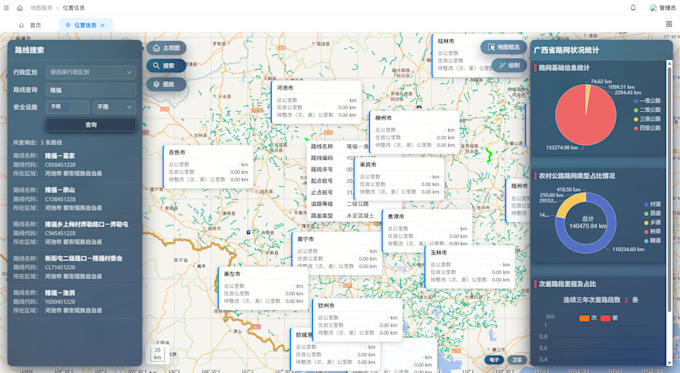Viewport: 680px width, 373px height.
Task: Click the map scale indicator showing km
Action: [x=157, y=353]
